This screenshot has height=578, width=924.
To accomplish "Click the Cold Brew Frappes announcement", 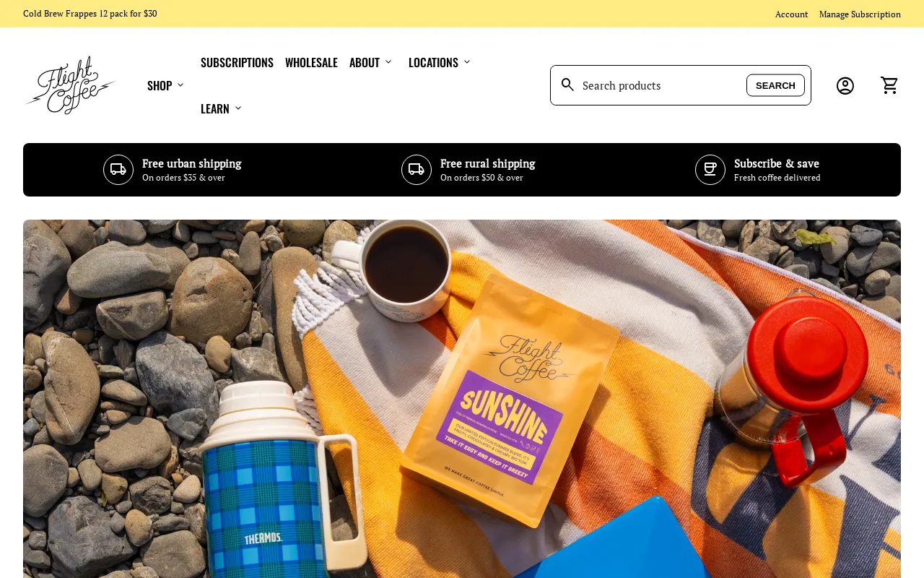I will tap(90, 14).
